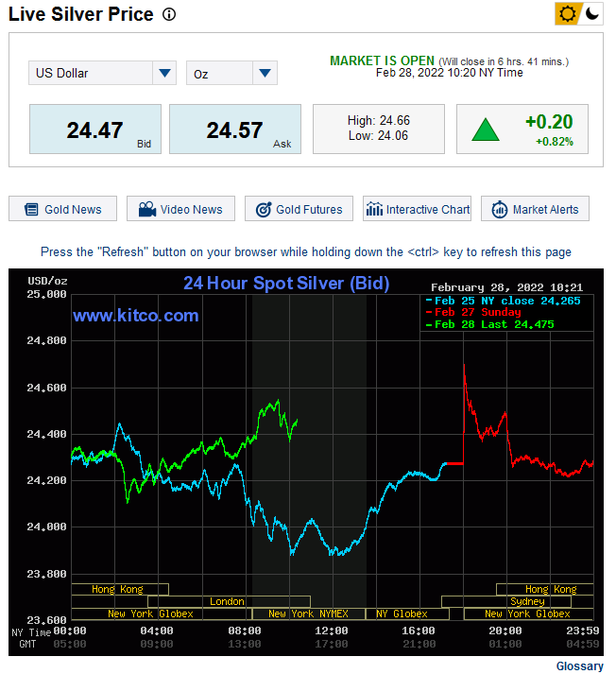Open the US Dollar currency dropdown
The image size is (616, 674).
pos(102,73)
